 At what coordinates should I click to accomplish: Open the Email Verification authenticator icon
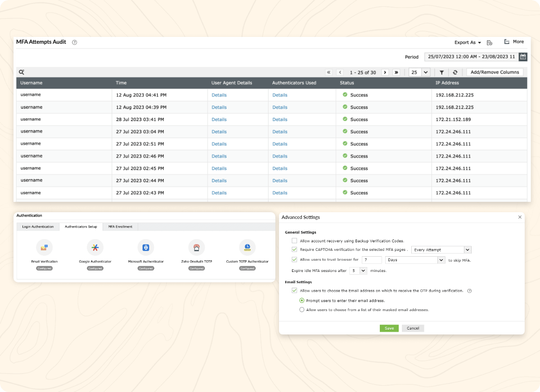click(x=44, y=247)
